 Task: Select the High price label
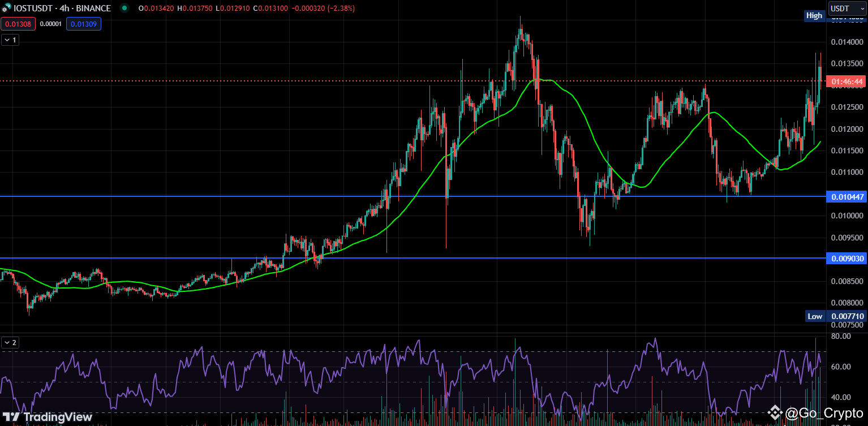coord(814,16)
